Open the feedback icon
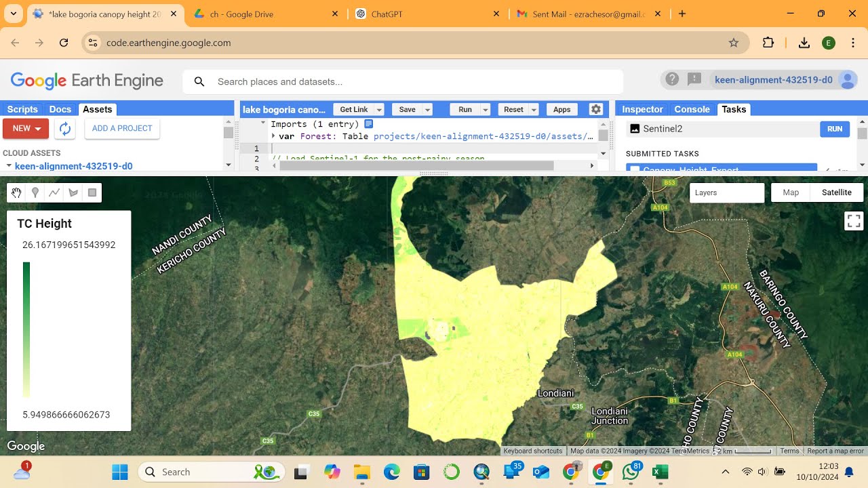 694,79
